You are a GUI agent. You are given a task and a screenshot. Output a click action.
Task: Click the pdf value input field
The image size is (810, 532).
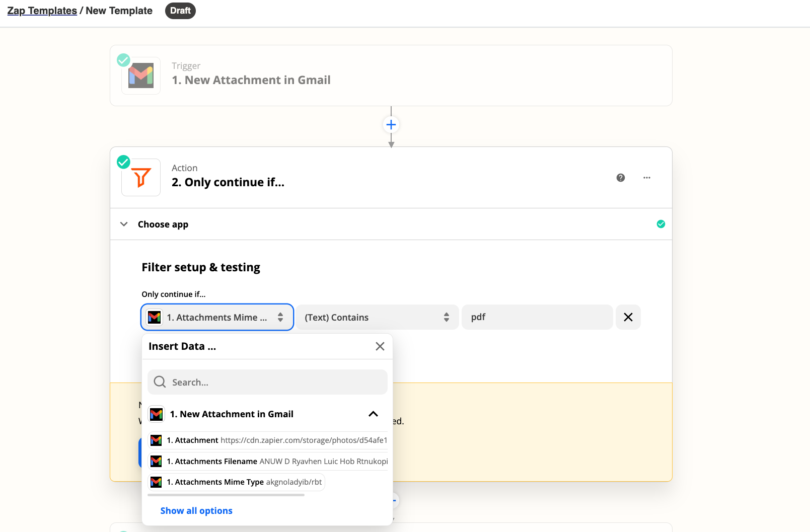[537, 317]
